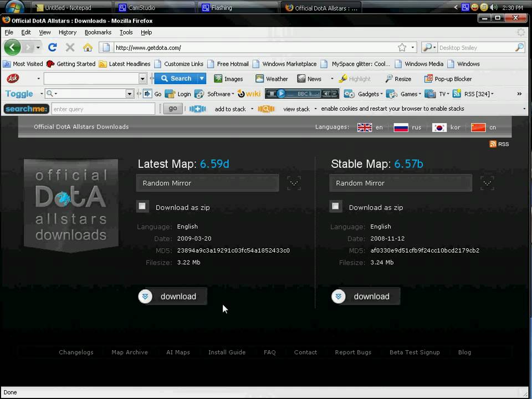Check Download as zip for Latest Map

click(142, 206)
